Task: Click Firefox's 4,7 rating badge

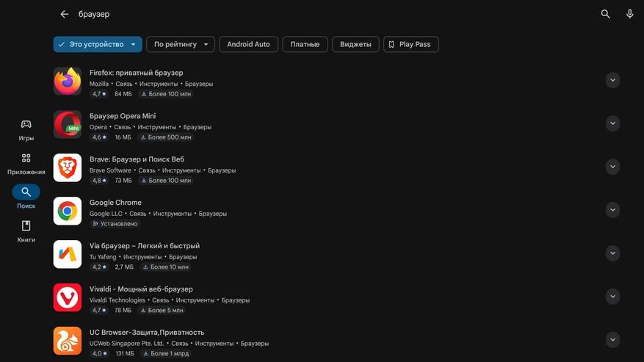Action: (99, 94)
